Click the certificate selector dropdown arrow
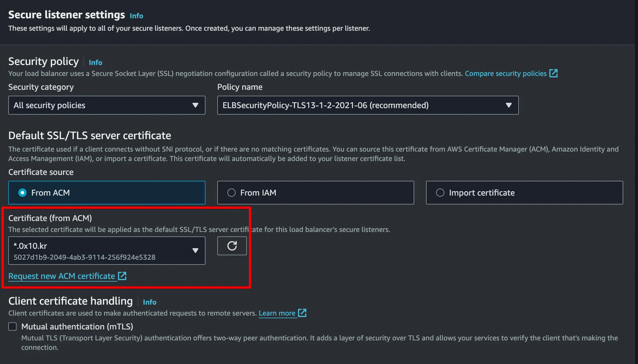The image size is (638, 364). tap(195, 250)
